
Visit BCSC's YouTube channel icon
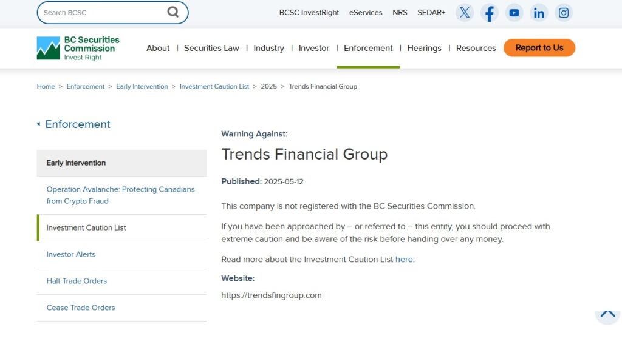click(x=514, y=12)
